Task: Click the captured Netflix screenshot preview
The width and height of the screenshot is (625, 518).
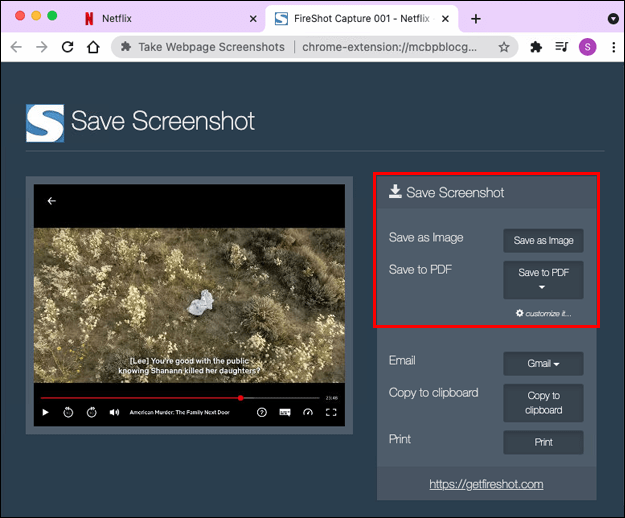Action: click(x=189, y=305)
